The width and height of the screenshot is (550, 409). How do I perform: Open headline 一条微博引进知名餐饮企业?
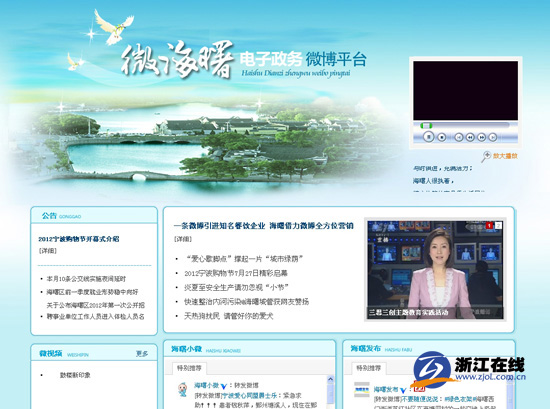[219, 226]
